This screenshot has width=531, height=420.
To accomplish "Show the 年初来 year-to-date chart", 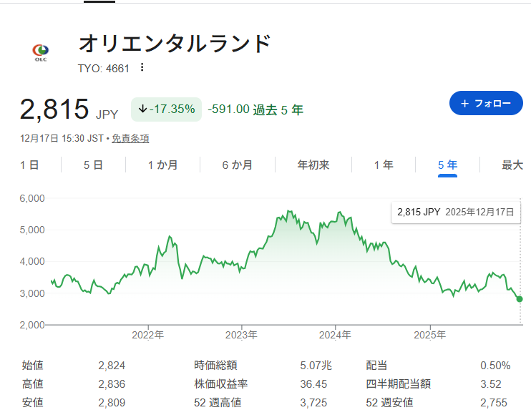I will click(x=313, y=165).
